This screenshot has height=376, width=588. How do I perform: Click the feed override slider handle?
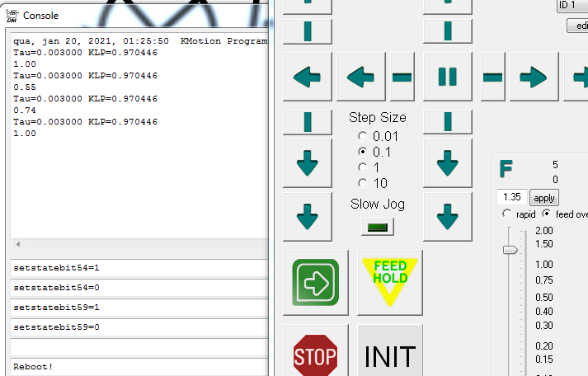[x=511, y=250]
